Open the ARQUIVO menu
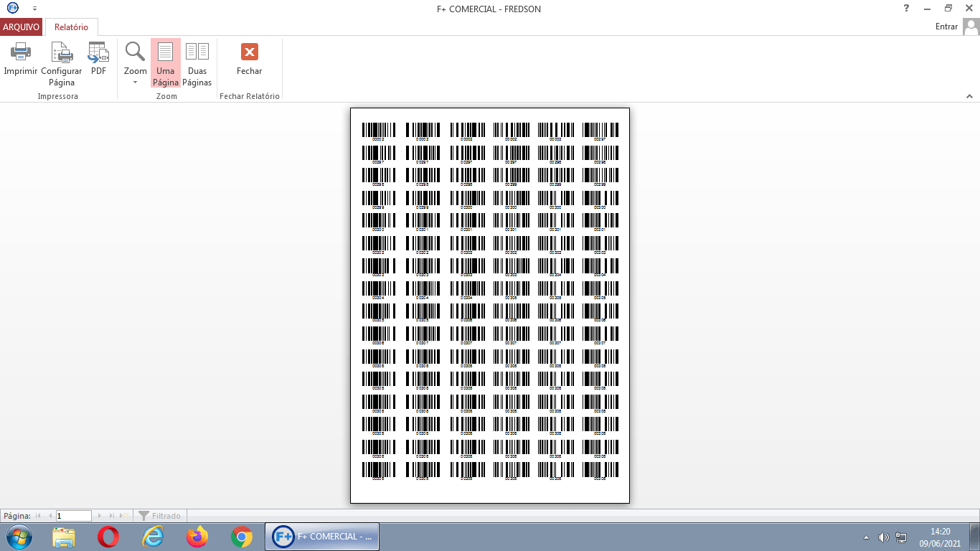The width and height of the screenshot is (980, 551). tap(21, 27)
